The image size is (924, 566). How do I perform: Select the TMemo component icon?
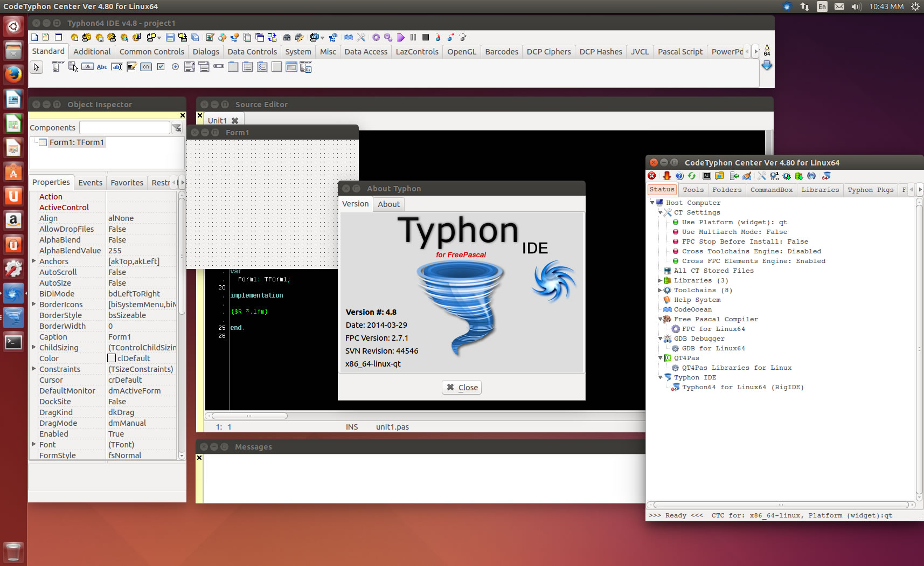tap(131, 67)
